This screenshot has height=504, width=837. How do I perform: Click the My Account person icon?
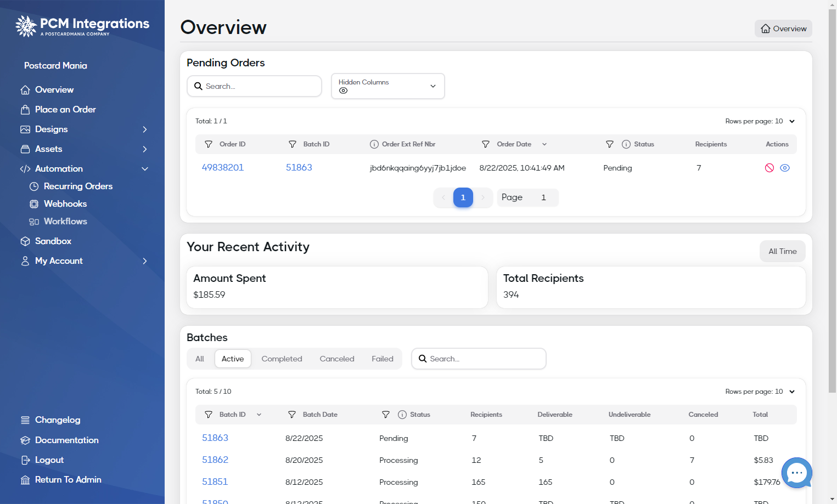[x=25, y=261]
